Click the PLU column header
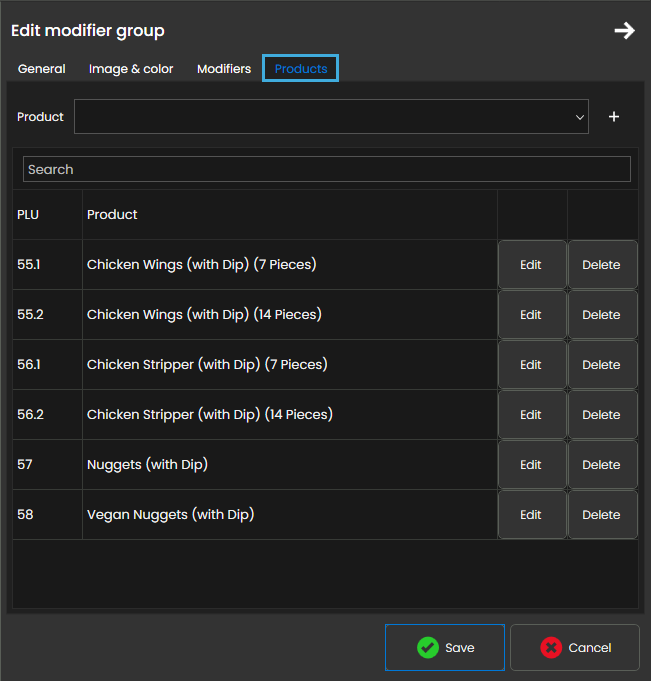Viewport: 651px width, 681px height. pyautogui.click(x=28, y=214)
